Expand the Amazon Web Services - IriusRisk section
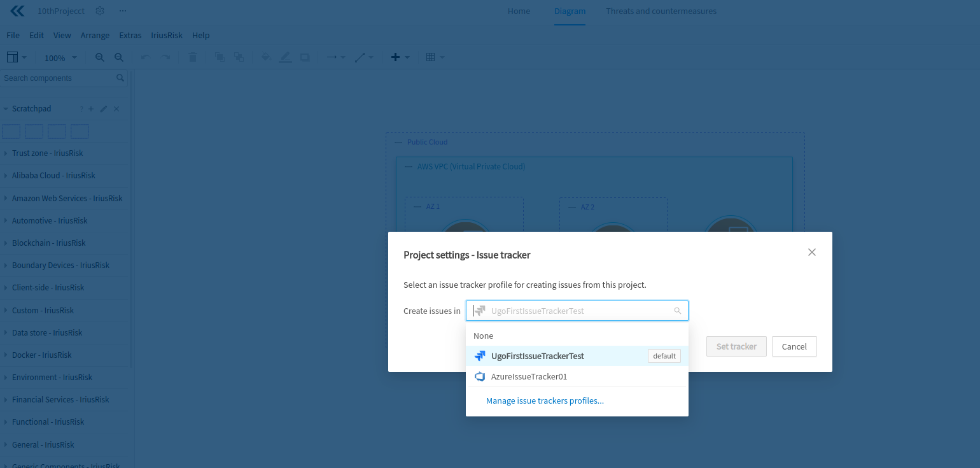980x468 pixels. [x=66, y=198]
